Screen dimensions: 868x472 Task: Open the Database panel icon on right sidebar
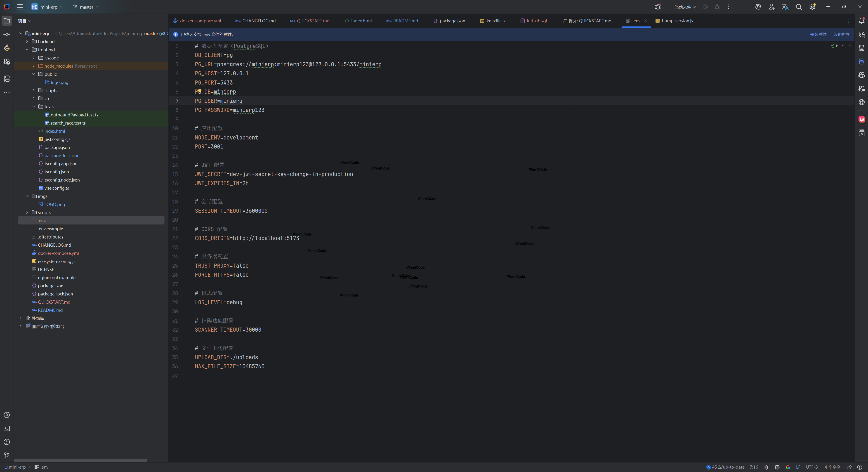(x=862, y=48)
